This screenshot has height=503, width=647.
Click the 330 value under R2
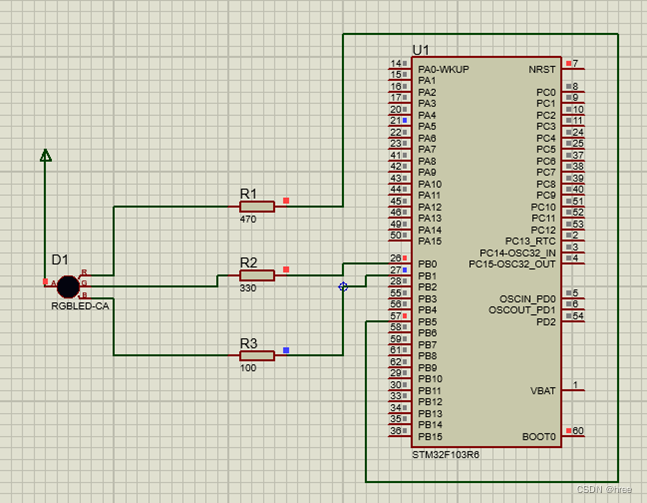pyautogui.click(x=248, y=288)
